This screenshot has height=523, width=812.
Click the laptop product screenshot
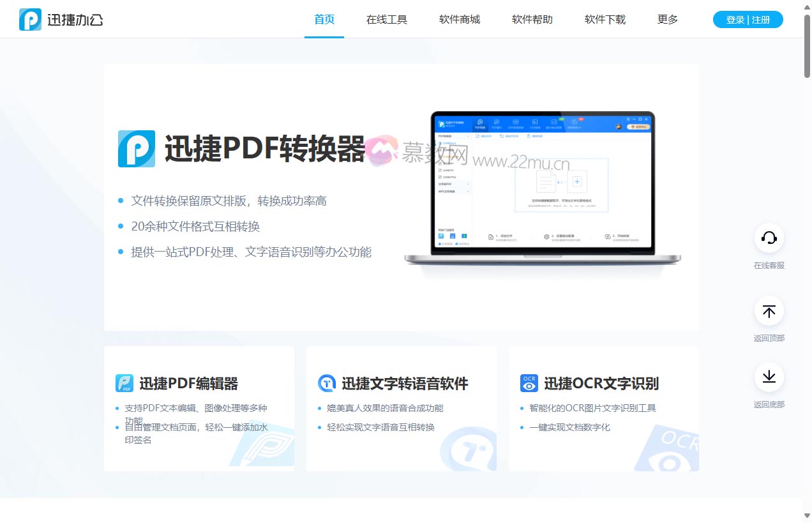(x=541, y=185)
